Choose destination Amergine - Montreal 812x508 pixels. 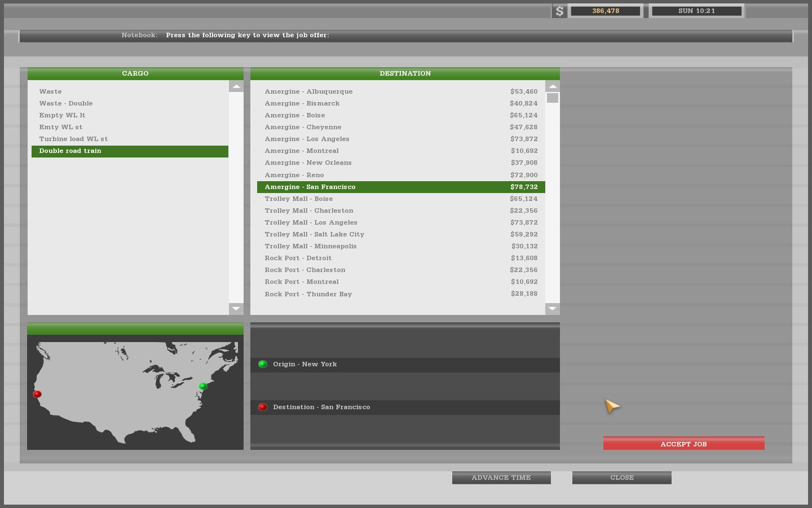click(x=401, y=151)
